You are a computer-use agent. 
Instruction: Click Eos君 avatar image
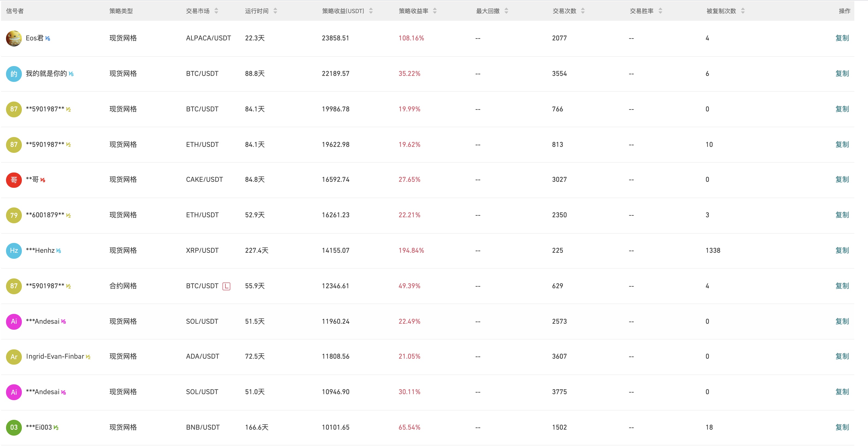pyautogui.click(x=14, y=38)
